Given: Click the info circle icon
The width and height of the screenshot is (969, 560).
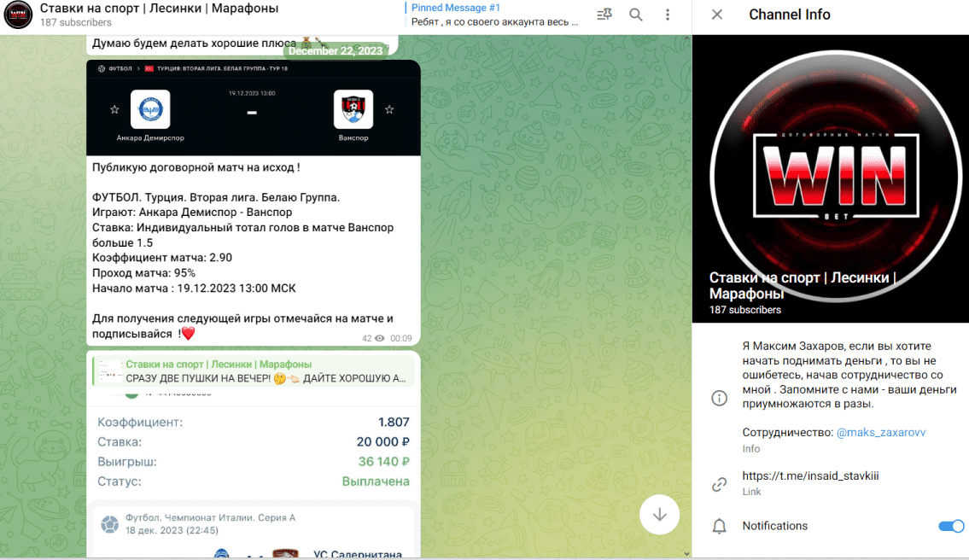Looking at the screenshot, I should tap(719, 398).
